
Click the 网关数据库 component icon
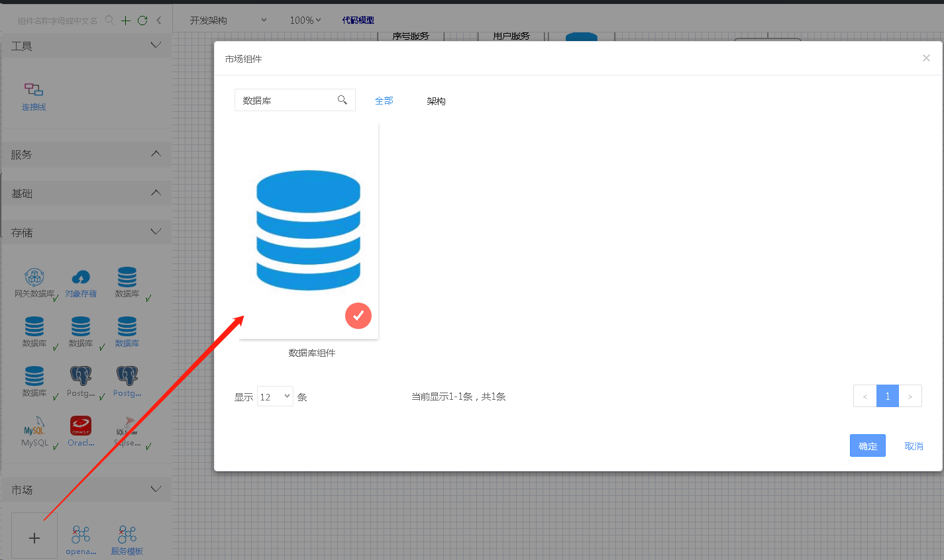pos(34,277)
